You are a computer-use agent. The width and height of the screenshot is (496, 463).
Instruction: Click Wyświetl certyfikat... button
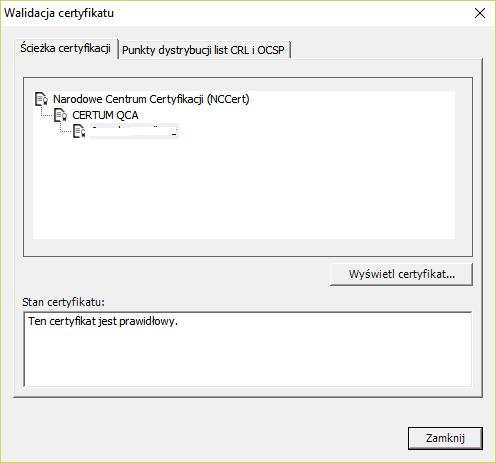point(401,274)
